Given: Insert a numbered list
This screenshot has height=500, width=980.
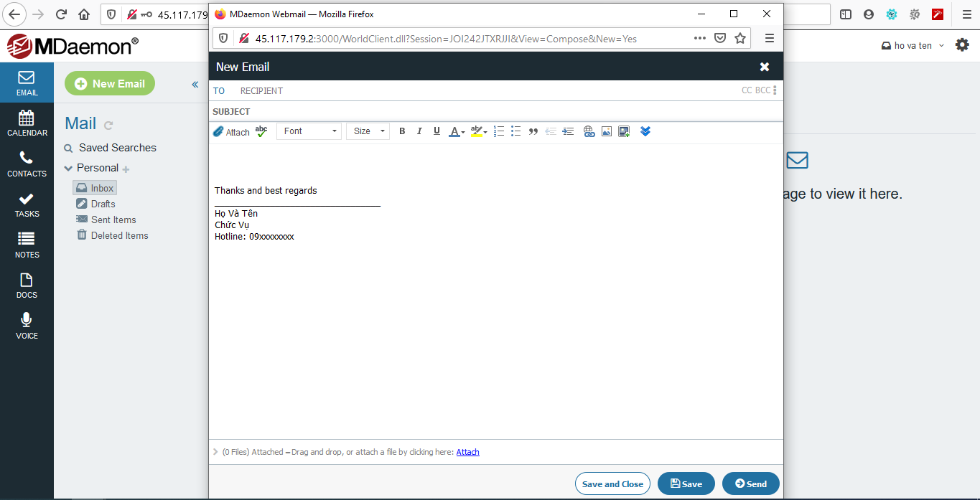Looking at the screenshot, I should coord(499,131).
